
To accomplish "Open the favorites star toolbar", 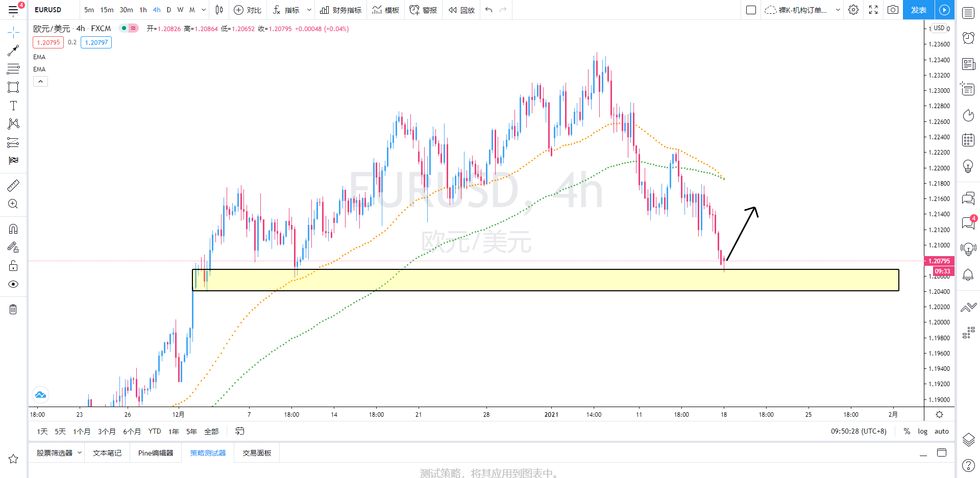I will click(13, 459).
